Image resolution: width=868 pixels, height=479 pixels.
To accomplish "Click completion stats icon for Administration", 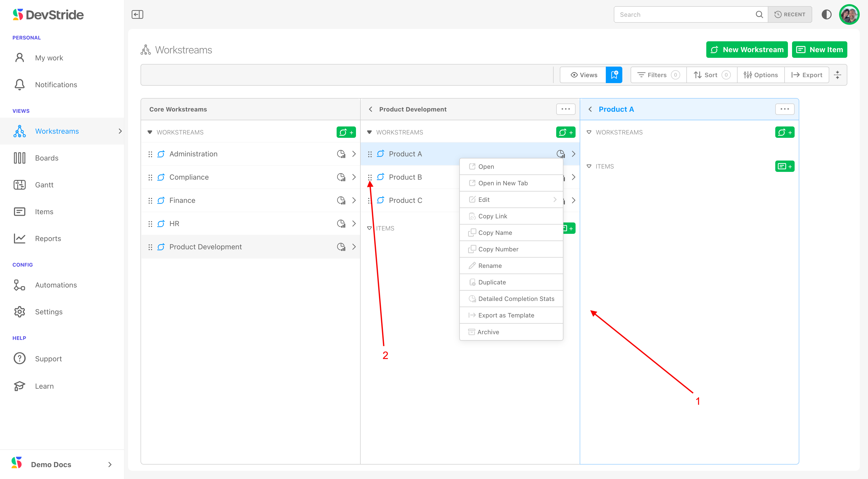I will coord(341,154).
